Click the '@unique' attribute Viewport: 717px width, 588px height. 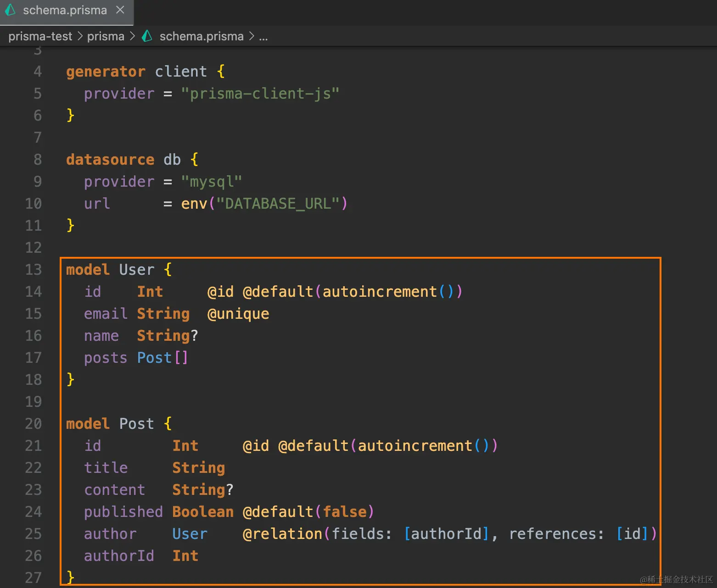[x=238, y=314]
